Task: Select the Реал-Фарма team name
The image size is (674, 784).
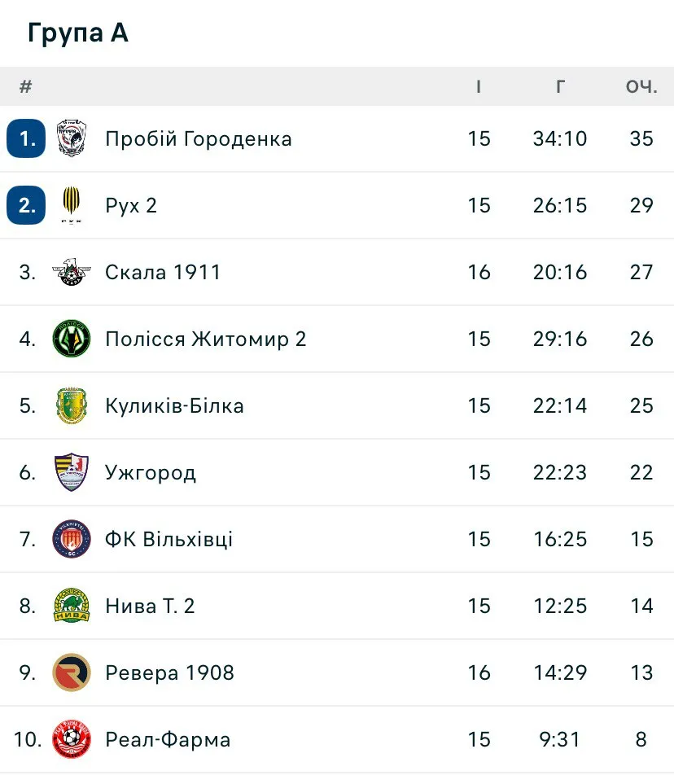Action: pyautogui.click(x=168, y=739)
